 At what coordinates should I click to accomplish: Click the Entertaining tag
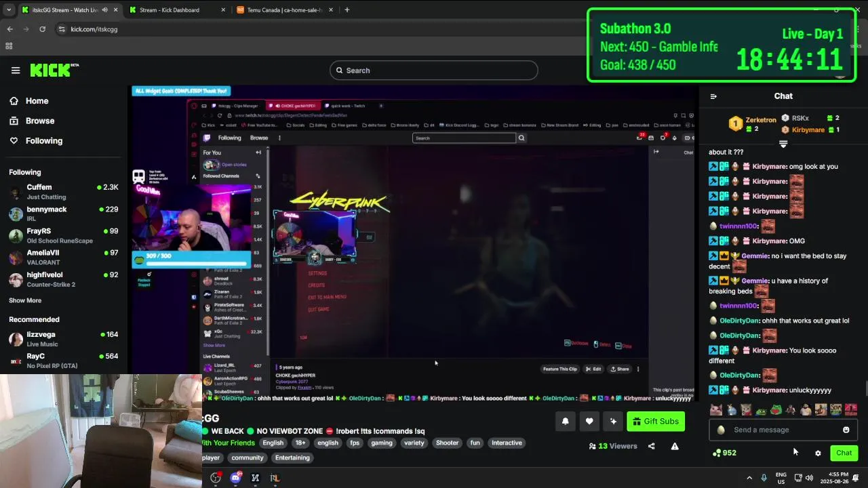coord(292,458)
